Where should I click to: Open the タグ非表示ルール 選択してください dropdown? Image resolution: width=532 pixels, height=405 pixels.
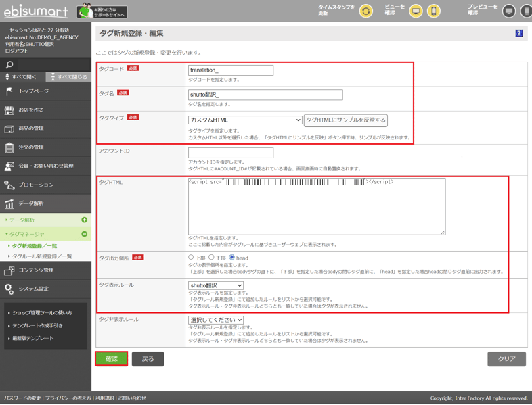pyautogui.click(x=216, y=320)
